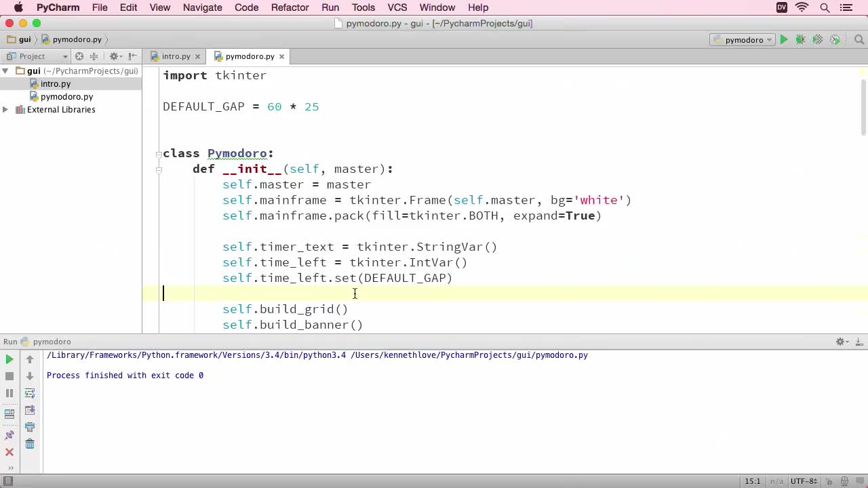This screenshot has height=488, width=868.
Task: Click the DEFAULT_GAP constant definition
Action: coord(203,106)
